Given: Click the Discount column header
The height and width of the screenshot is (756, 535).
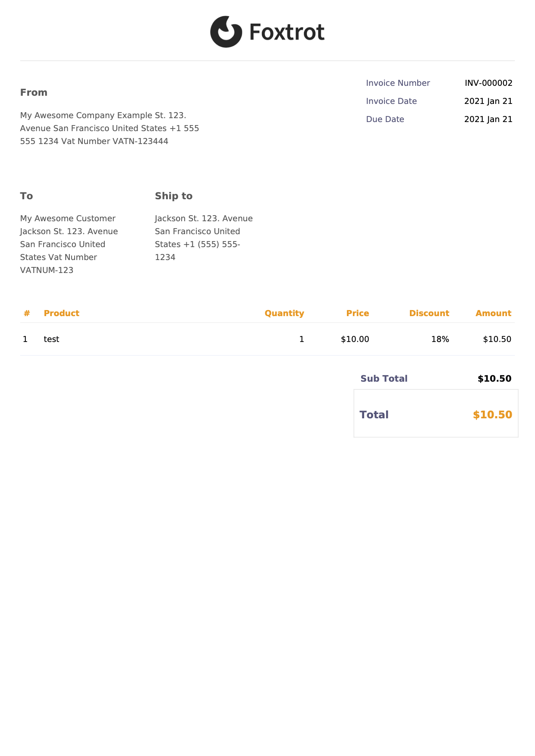Looking at the screenshot, I should click(429, 313).
